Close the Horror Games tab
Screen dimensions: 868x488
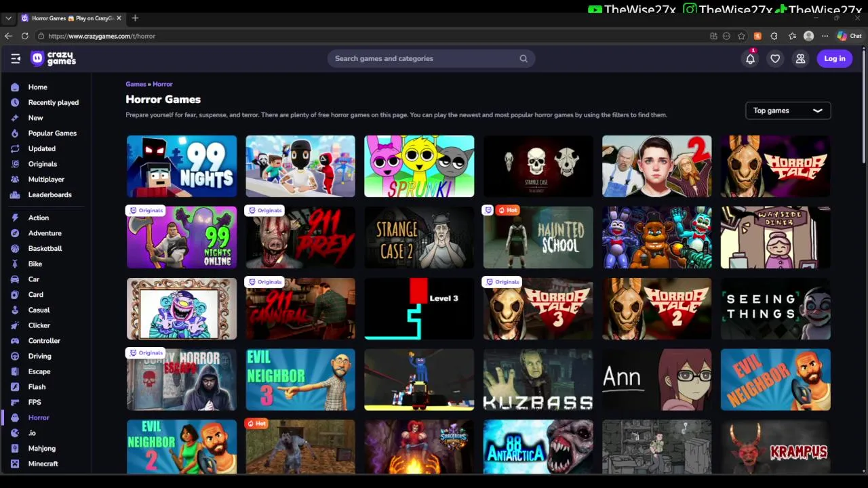click(119, 18)
